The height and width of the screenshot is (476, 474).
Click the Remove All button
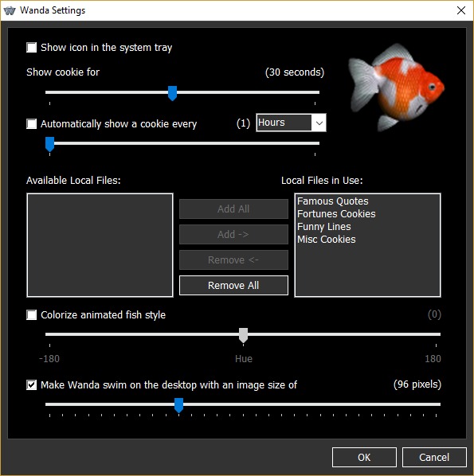(233, 285)
